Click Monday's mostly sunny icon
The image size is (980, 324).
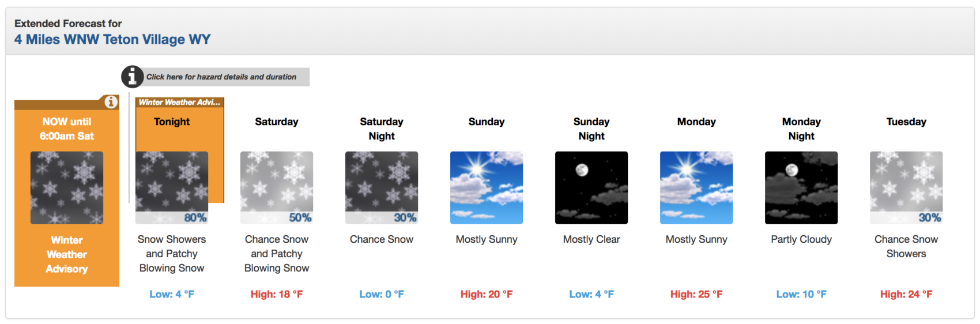pos(696,188)
